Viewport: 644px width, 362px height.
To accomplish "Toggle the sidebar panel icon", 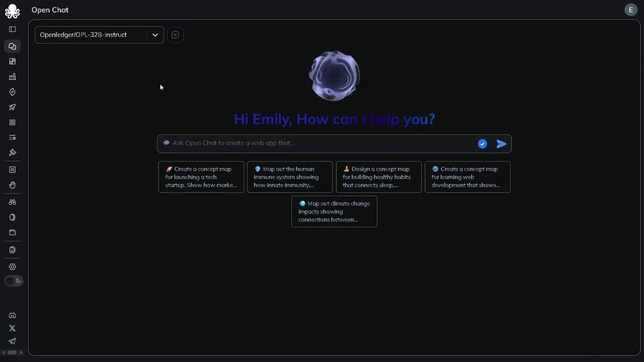I will [x=12, y=29].
